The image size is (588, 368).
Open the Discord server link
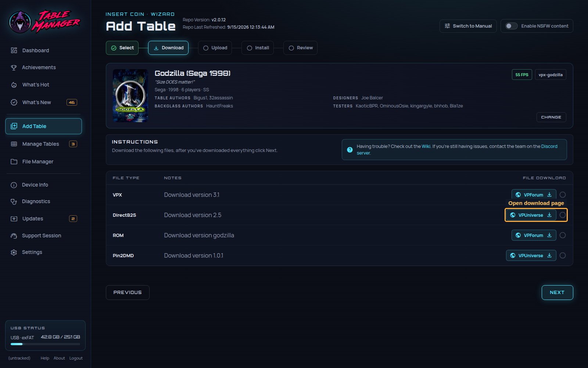(549, 146)
